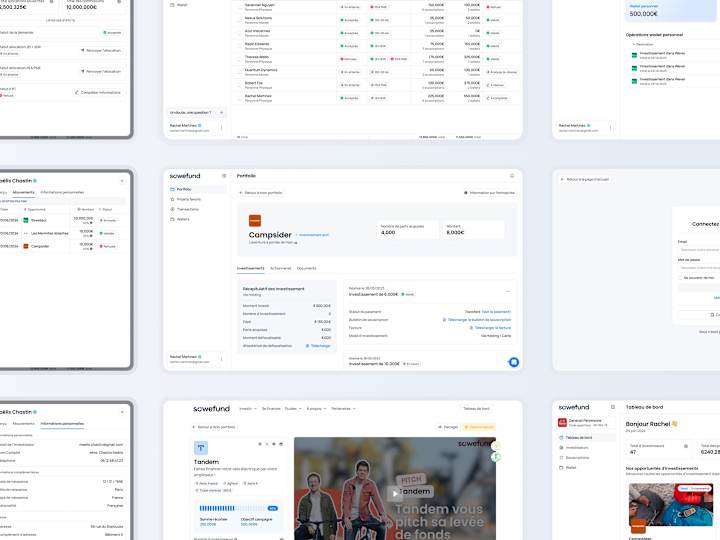Screen dimensions: 720x540
Task: Click Télécharger link in Récapitulatif card
Action: click(x=318, y=346)
